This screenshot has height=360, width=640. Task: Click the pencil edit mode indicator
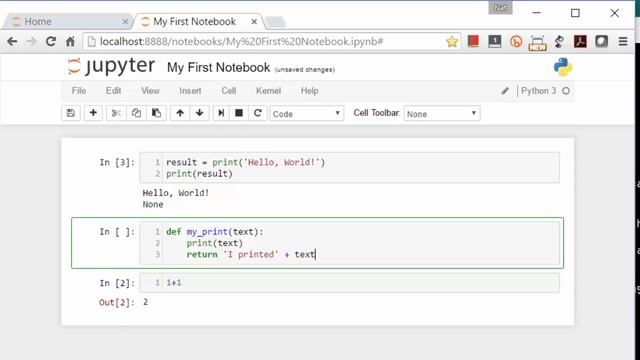[x=505, y=91]
